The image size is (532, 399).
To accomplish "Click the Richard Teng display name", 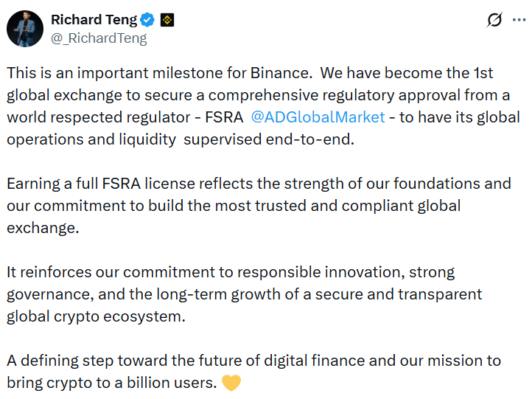I will (94, 20).
